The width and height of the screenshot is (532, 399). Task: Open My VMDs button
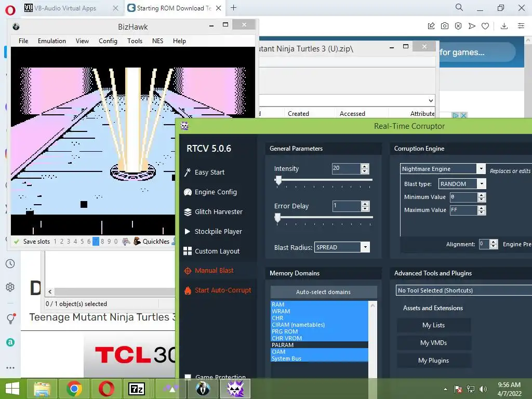pos(434,343)
